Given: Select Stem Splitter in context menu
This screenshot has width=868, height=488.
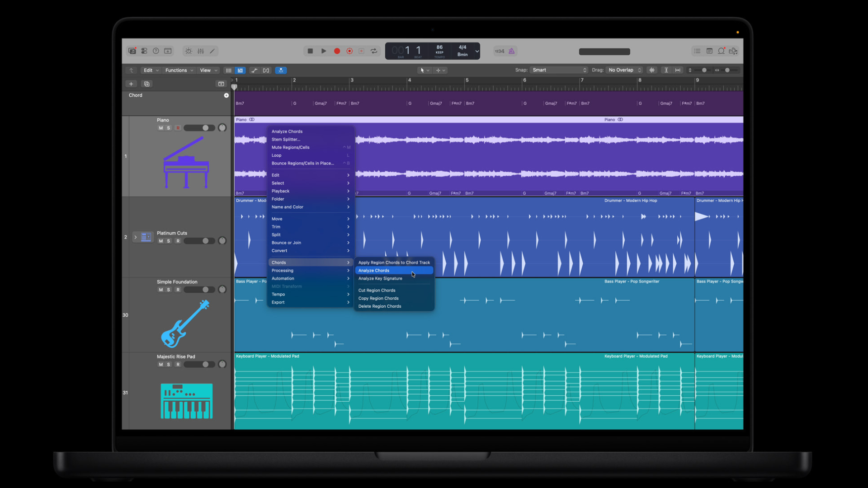Looking at the screenshot, I should pos(285,139).
